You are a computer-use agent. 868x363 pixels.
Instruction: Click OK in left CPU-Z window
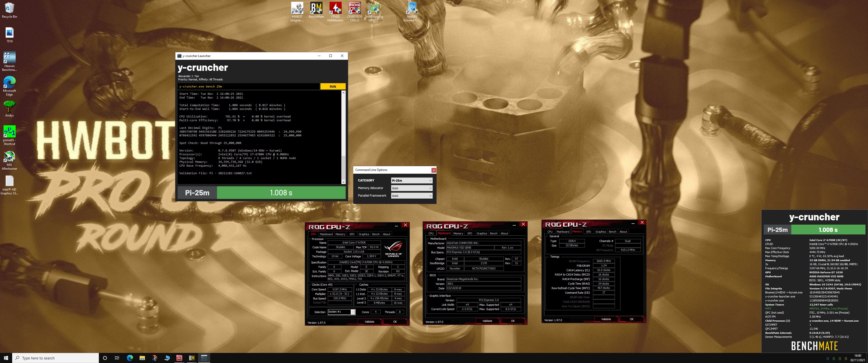395,322
